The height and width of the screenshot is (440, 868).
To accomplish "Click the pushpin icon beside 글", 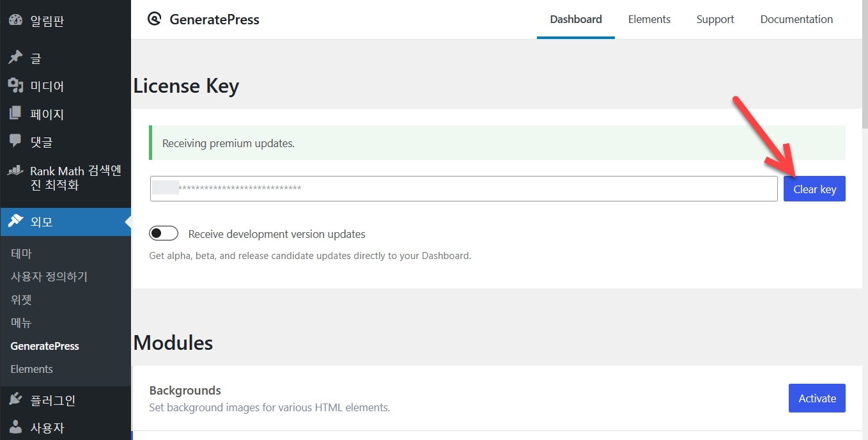I will (15, 58).
